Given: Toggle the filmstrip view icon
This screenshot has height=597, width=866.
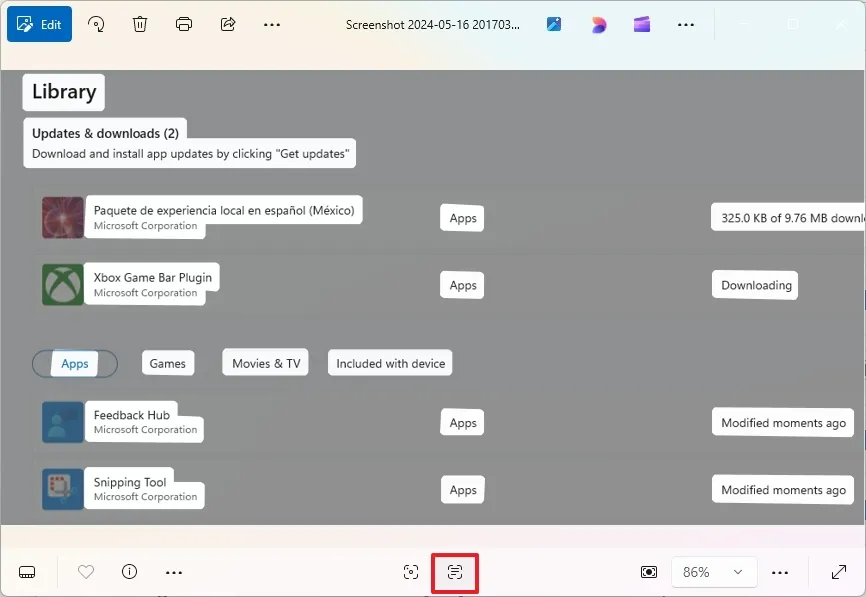Looking at the screenshot, I should (x=27, y=572).
